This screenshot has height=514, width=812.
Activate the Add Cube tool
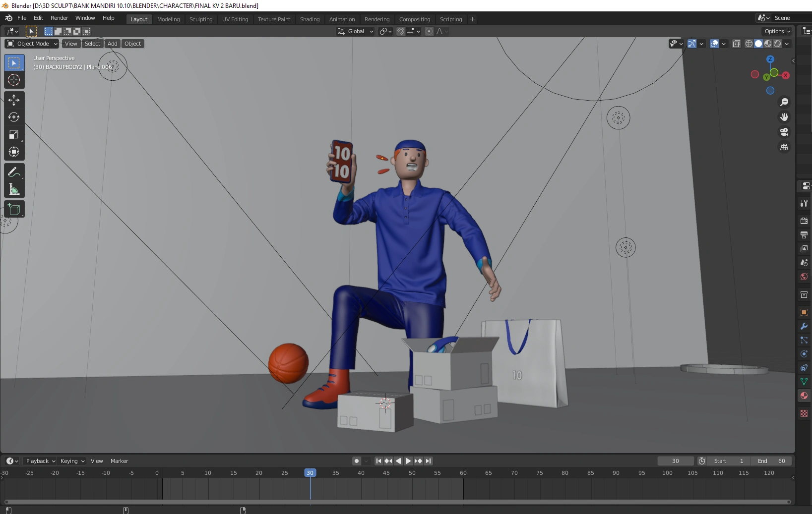pyautogui.click(x=14, y=209)
